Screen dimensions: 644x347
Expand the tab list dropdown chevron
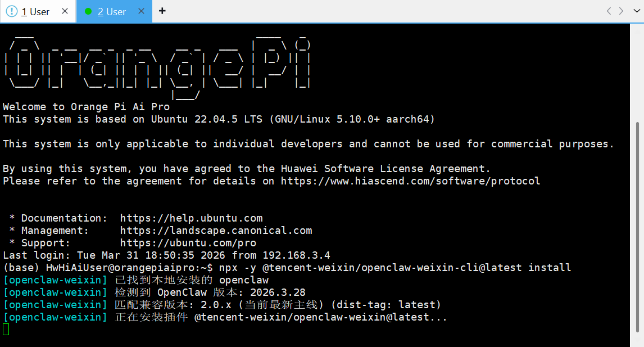click(636, 11)
